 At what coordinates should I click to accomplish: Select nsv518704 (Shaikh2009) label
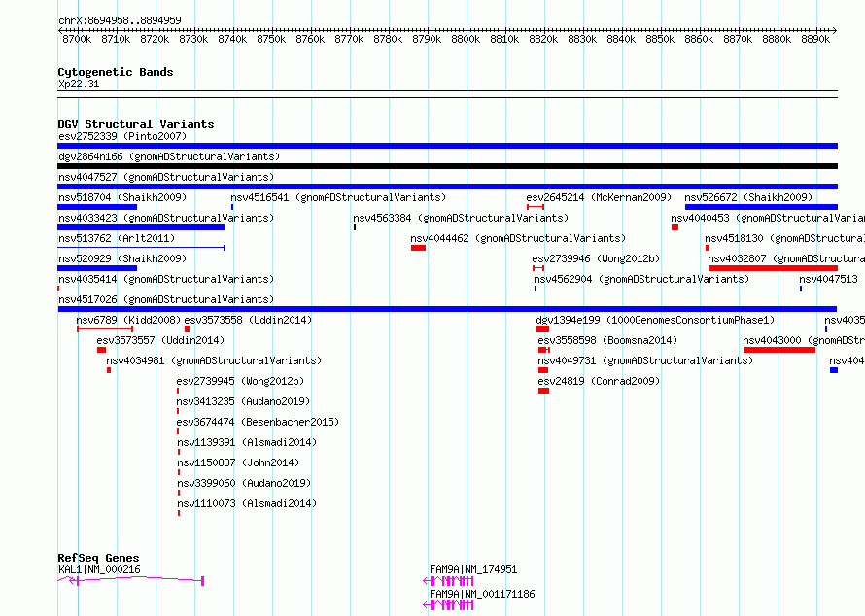coord(122,197)
